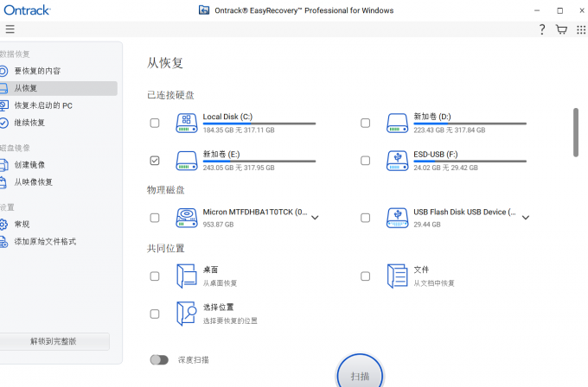Check the USB Flash Disk USB Device checkbox
Viewport: 588px width, 387px height.
(x=365, y=218)
